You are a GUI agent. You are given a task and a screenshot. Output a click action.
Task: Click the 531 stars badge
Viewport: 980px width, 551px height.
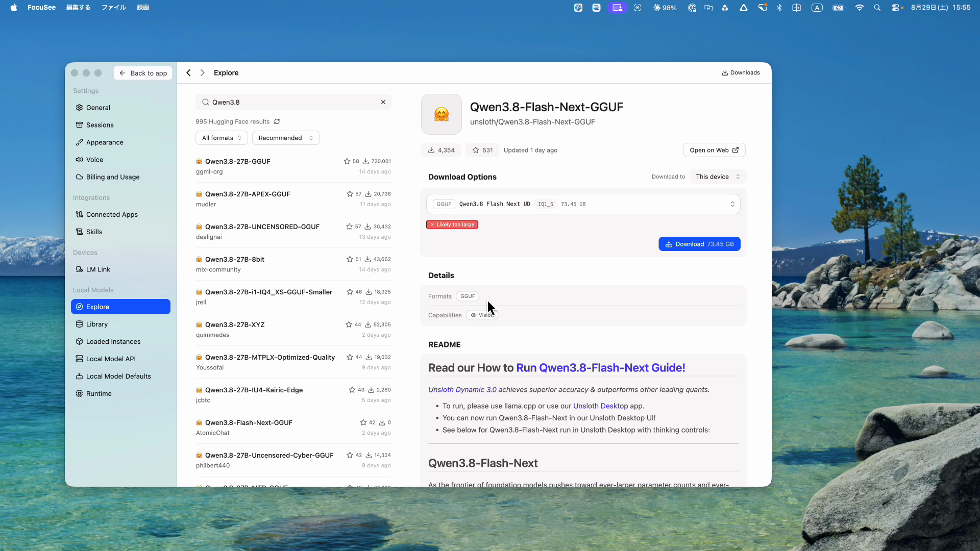click(482, 150)
